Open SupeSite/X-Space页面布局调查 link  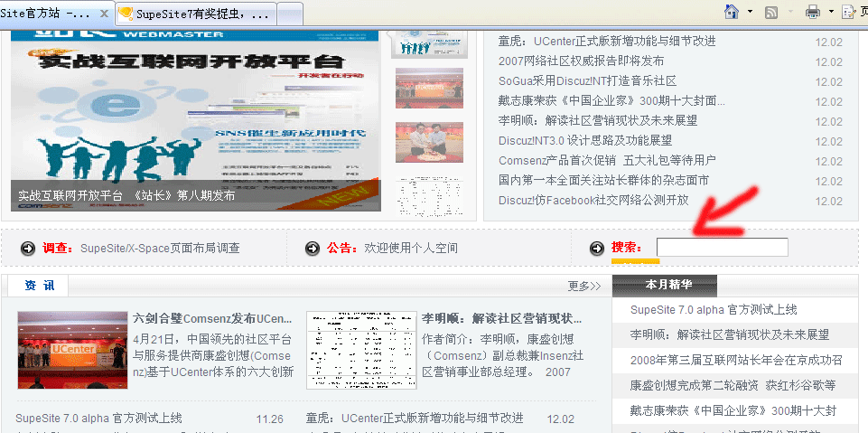[161, 248]
